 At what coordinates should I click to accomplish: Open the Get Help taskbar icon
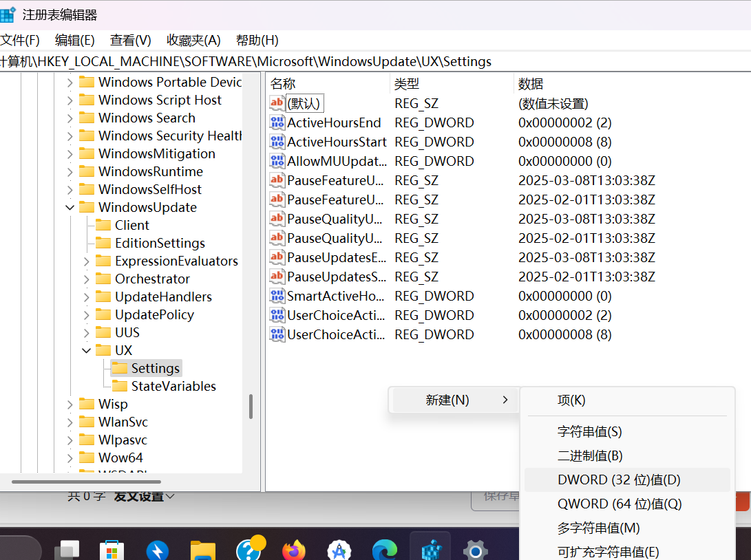(x=250, y=548)
